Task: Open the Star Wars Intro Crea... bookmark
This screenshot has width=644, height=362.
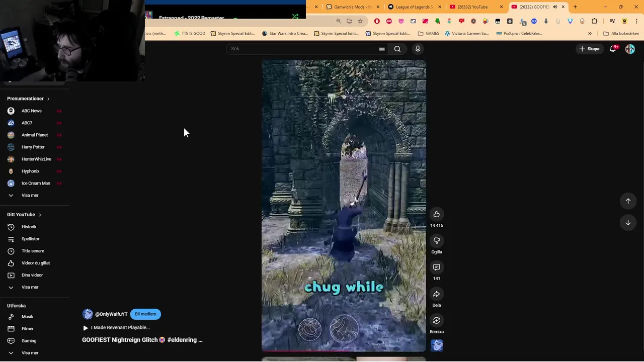Action: 285,34
